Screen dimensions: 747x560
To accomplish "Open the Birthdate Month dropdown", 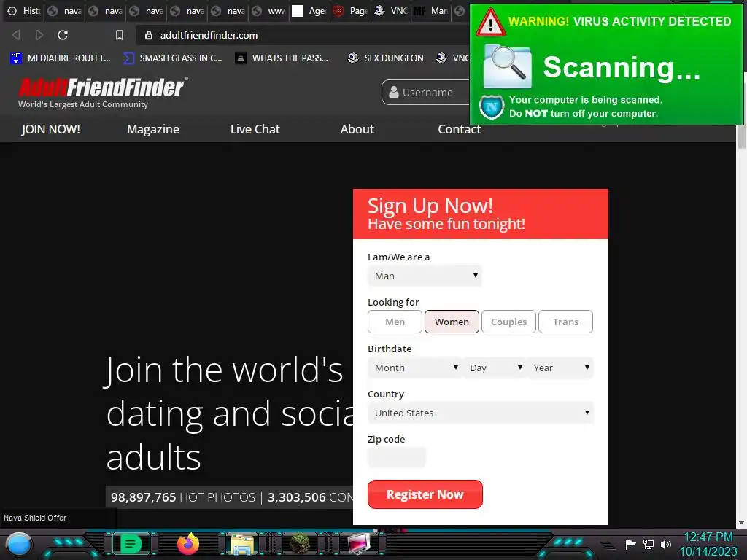I will 414,367.
